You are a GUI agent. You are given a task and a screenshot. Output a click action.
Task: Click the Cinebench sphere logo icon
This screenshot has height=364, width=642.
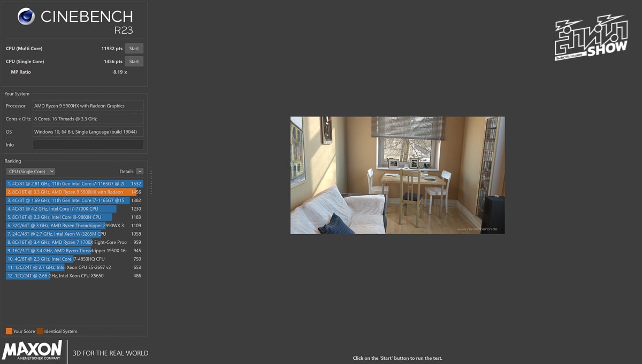pos(26,17)
